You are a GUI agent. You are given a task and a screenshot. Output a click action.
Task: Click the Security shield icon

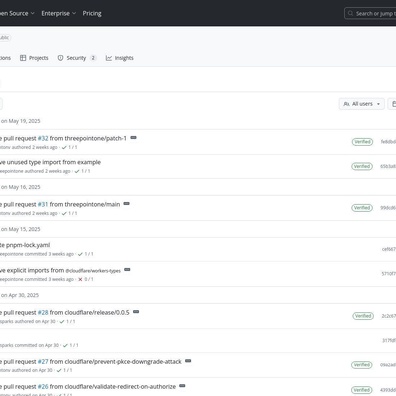point(60,58)
